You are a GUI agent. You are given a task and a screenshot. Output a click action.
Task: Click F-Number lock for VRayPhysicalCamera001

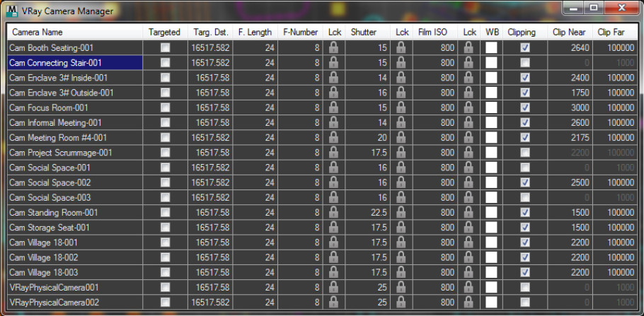pyautogui.click(x=333, y=288)
